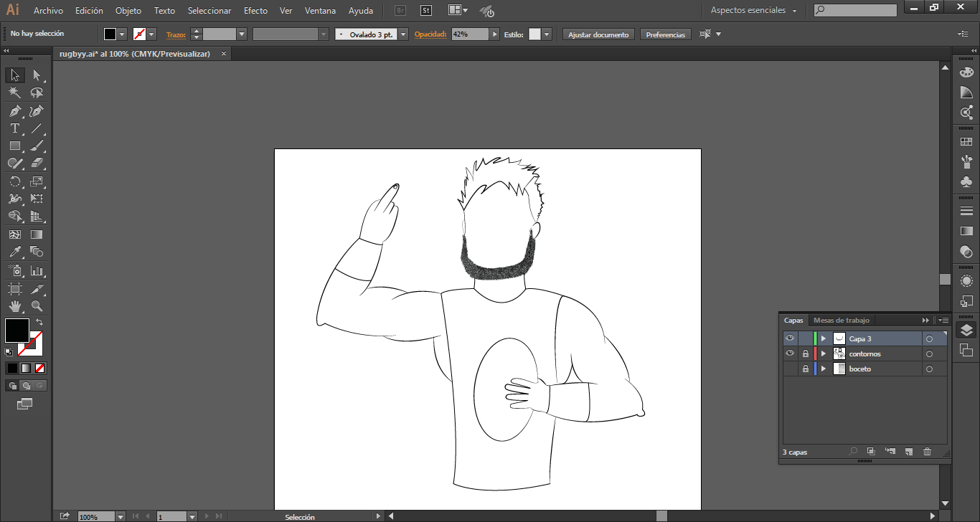Choose the Lasso tool
This screenshot has height=522, width=980.
[x=37, y=93]
